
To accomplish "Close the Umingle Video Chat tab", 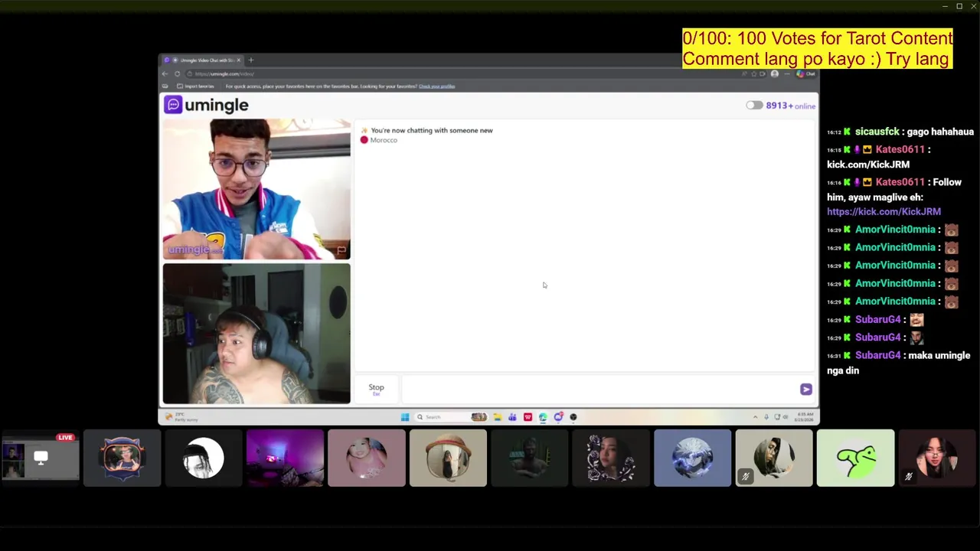I will (x=238, y=60).
